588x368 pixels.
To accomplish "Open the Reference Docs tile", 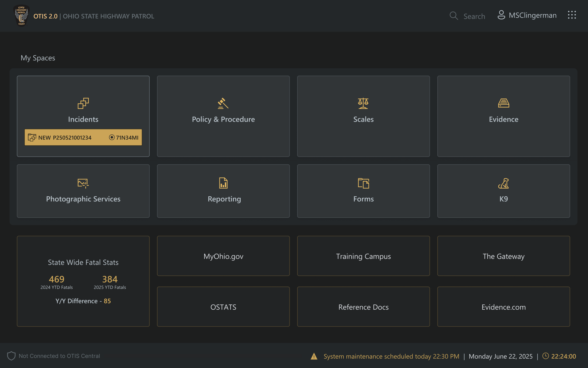I will (363, 307).
